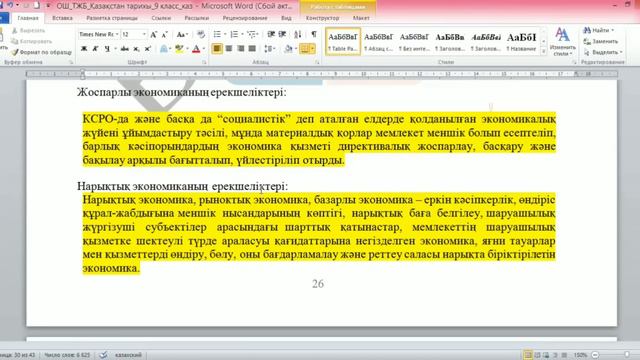Viewport: 640px width, 360px height.
Task: Select Абзац списка style
Action: 378,42
